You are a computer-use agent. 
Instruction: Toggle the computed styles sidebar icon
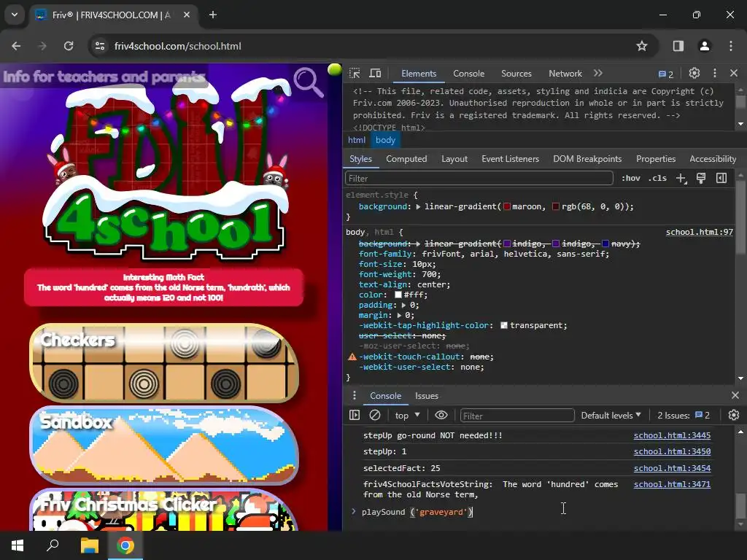(721, 178)
